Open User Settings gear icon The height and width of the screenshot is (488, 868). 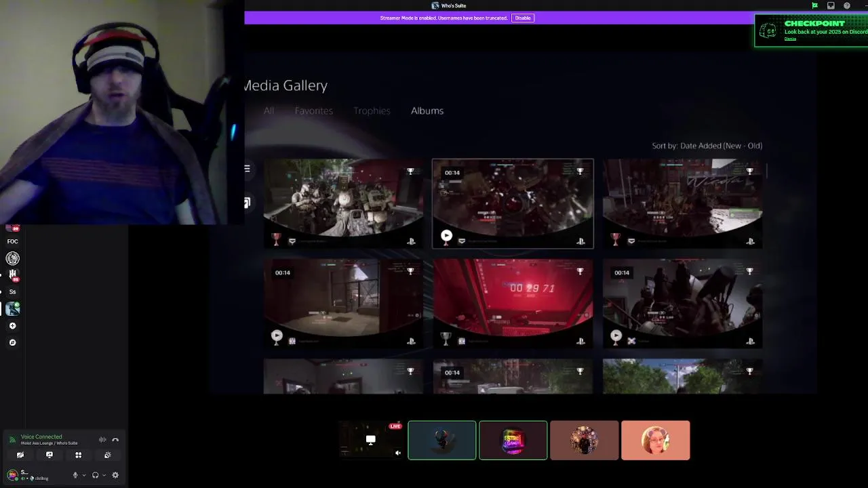[115, 475]
